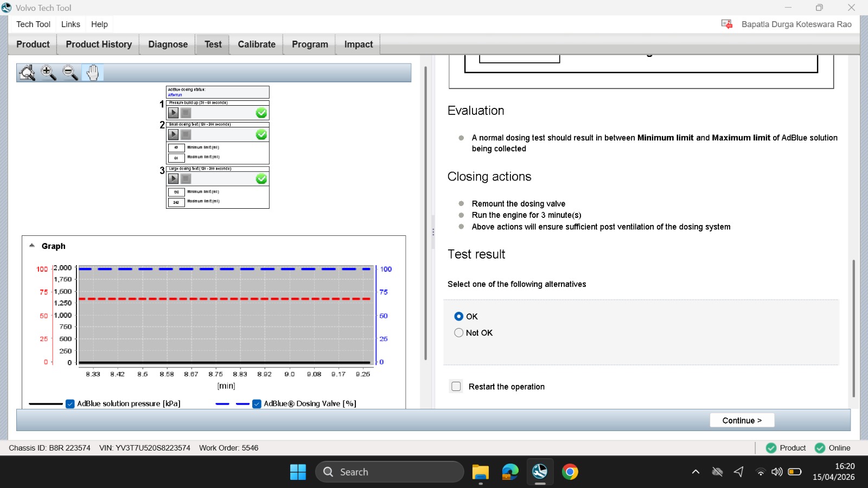Click the green checkmark for Pressure build up

(261, 113)
